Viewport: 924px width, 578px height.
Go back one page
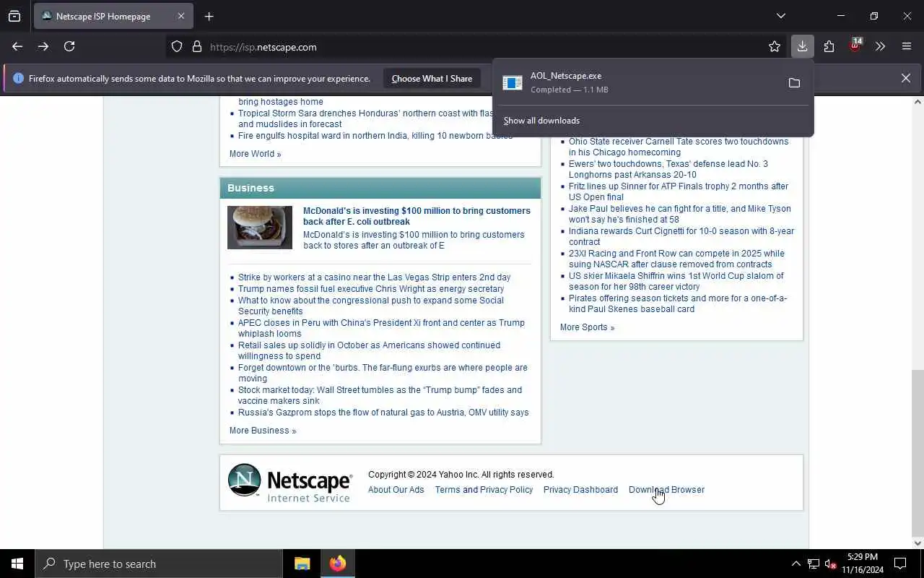click(x=17, y=46)
